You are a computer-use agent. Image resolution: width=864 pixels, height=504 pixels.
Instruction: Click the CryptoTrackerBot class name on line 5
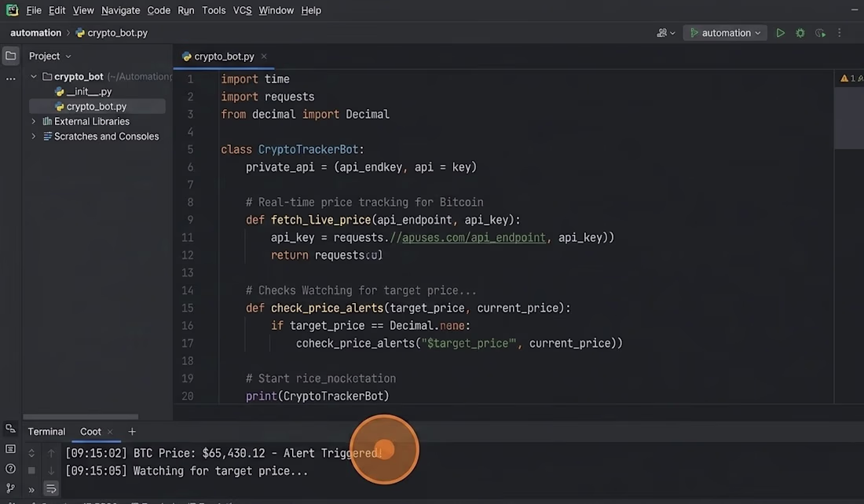pos(308,149)
